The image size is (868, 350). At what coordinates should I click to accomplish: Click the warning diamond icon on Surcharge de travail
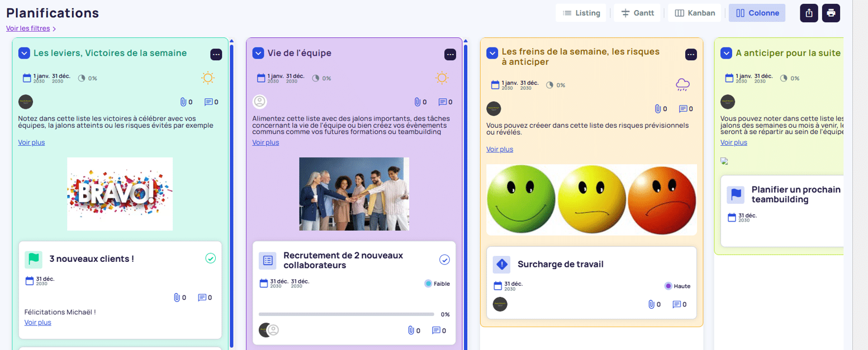[502, 264]
